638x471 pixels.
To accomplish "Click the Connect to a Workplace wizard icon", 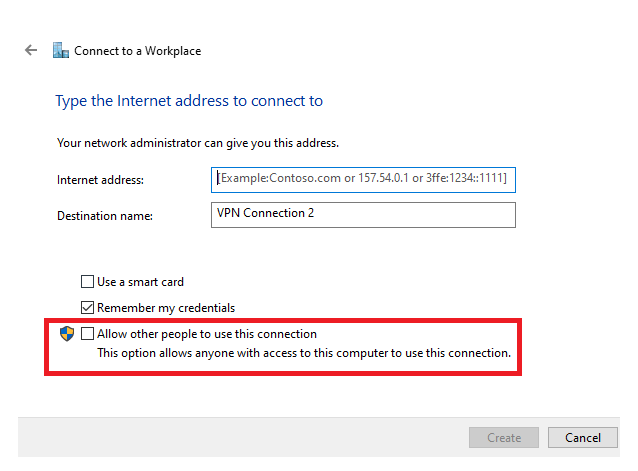I will 61,50.
